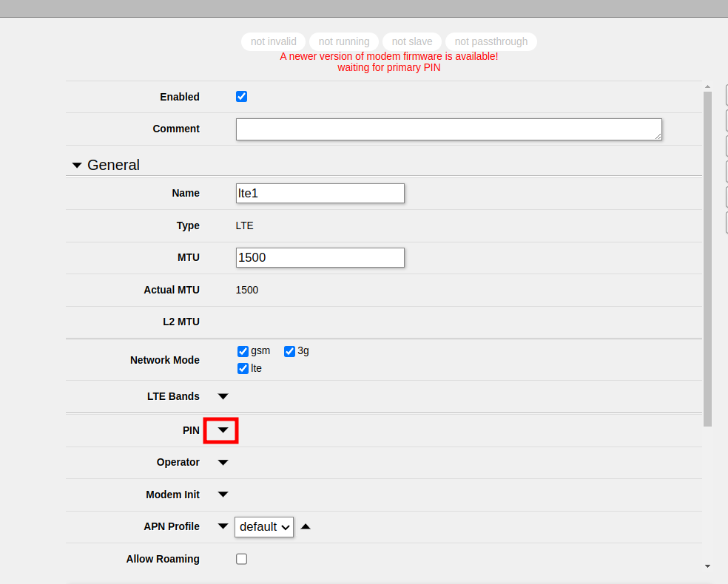Image resolution: width=728 pixels, height=584 pixels.
Task: Expand the PIN field arrow
Action: click(223, 430)
